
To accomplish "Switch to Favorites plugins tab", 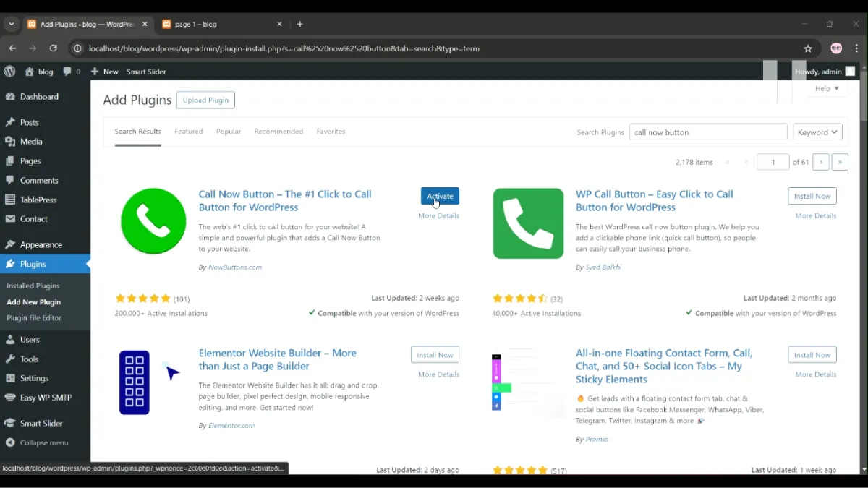I will click(x=331, y=132).
